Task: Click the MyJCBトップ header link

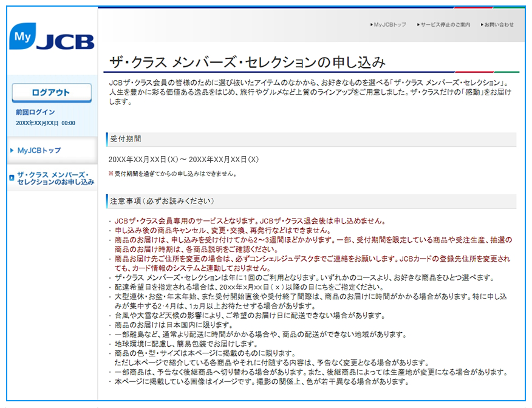Action: point(389,24)
